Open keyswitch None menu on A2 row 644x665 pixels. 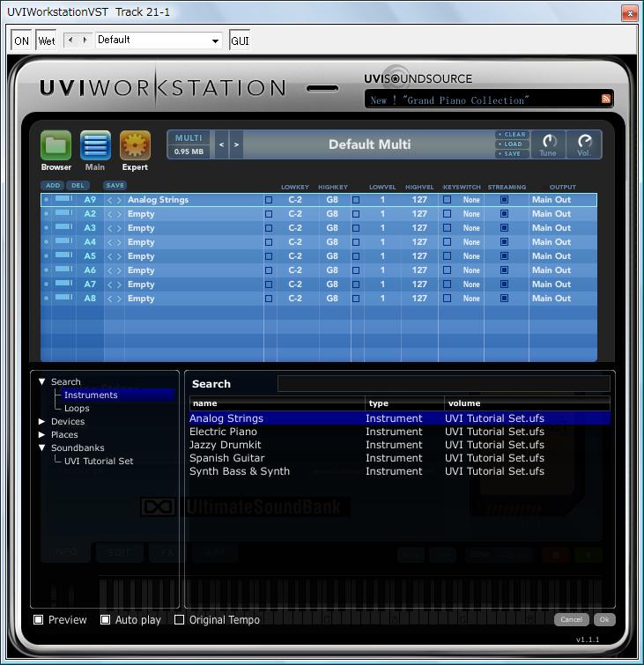[x=471, y=214]
